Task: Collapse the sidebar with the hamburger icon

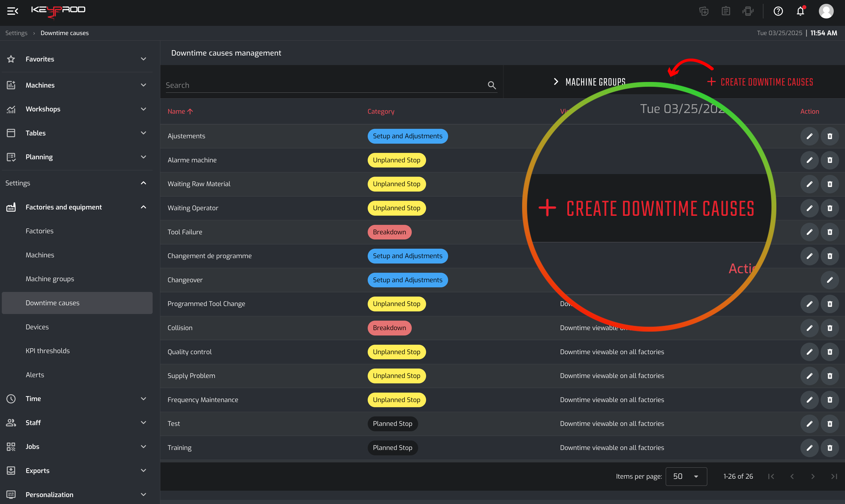Action: (13, 11)
